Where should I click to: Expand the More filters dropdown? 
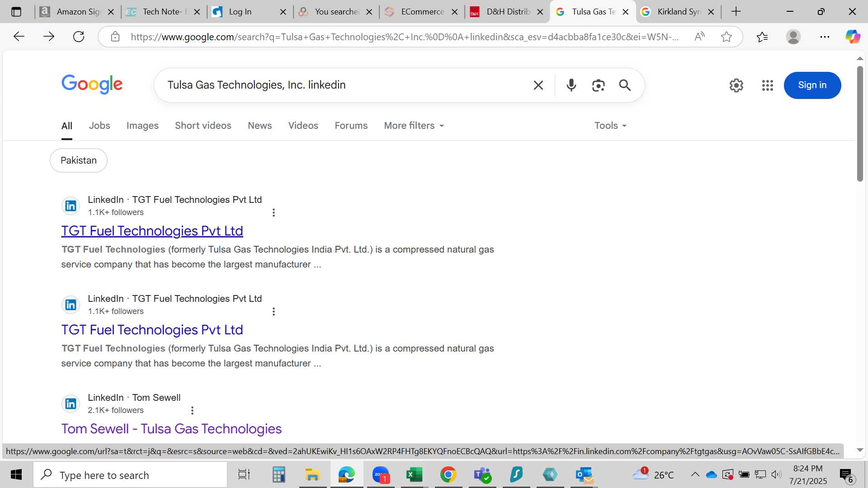click(414, 126)
